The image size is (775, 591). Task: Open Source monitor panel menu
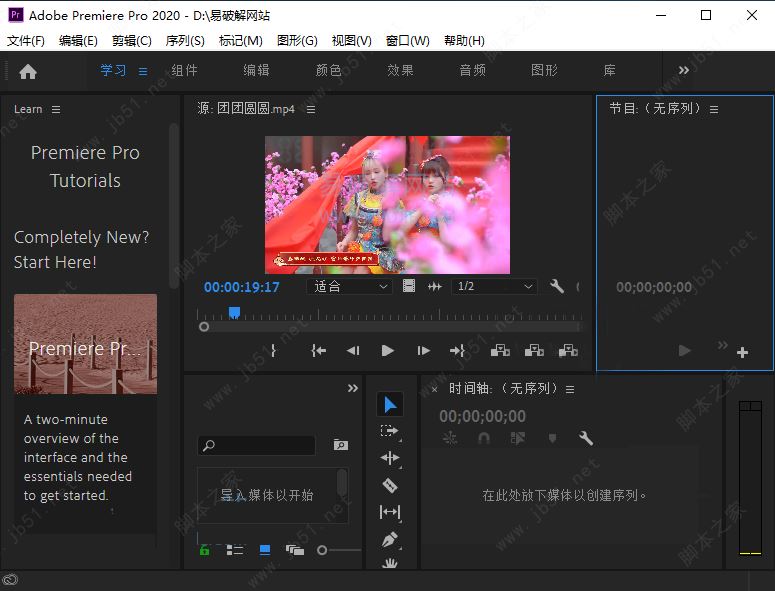point(311,109)
